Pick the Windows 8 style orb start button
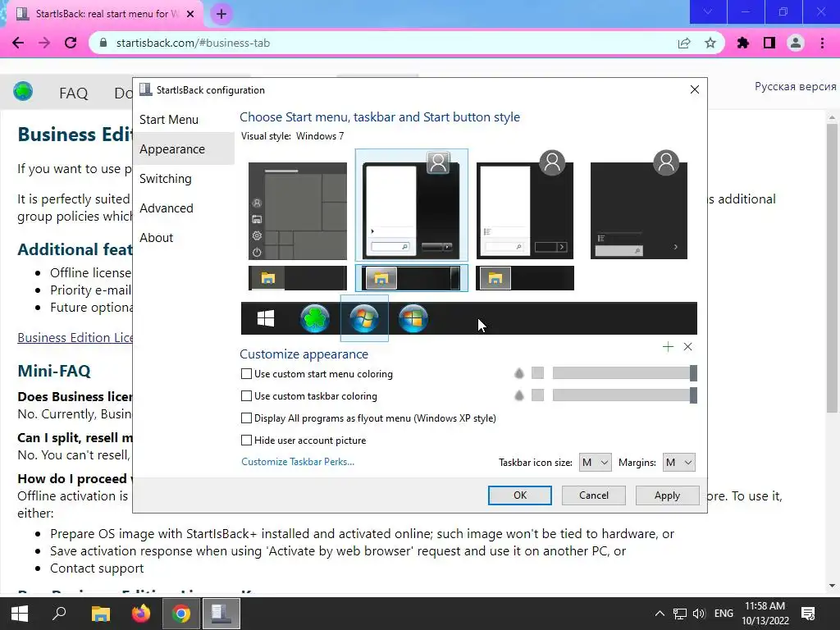 point(413,318)
